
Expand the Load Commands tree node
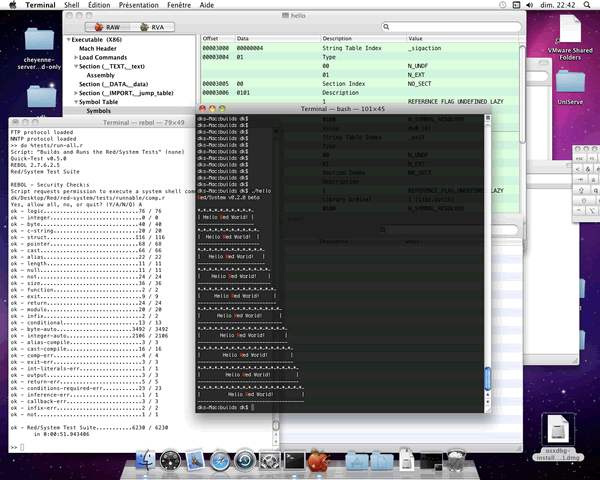click(74, 57)
